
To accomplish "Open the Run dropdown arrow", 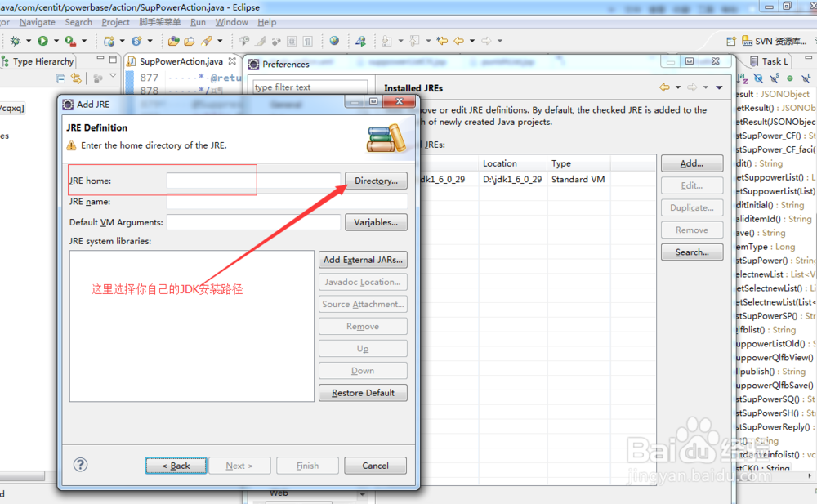I will pyautogui.click(x=56, y=41).
